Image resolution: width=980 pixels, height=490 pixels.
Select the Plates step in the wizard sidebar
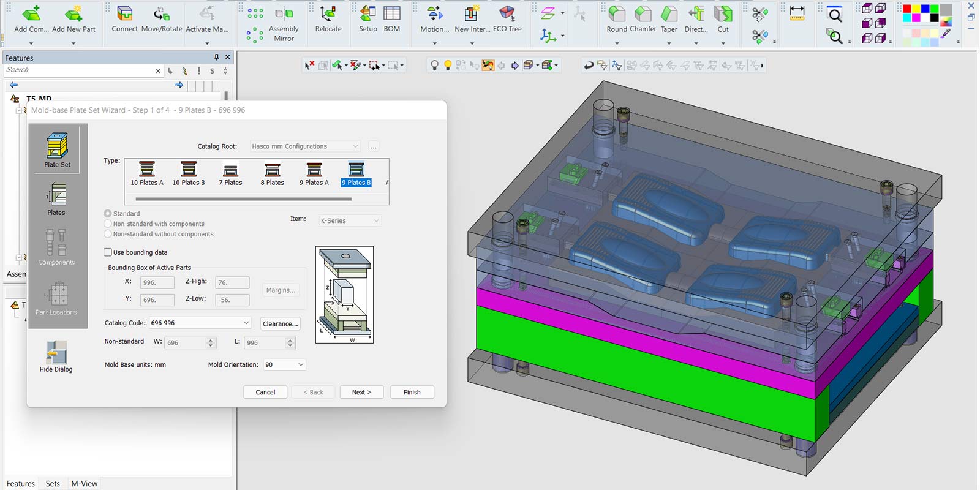pyautogui.click(x=56, y=199)
